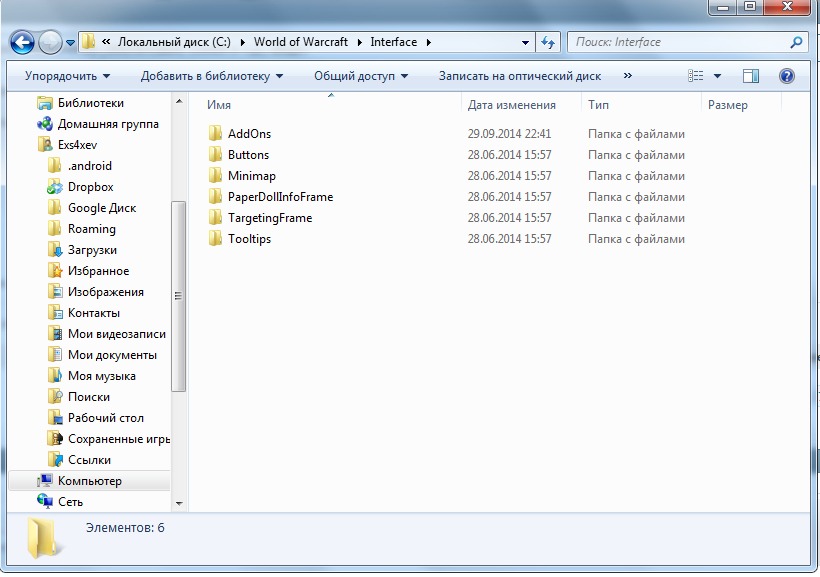Select the AddOns folder

tap(249, 134)
